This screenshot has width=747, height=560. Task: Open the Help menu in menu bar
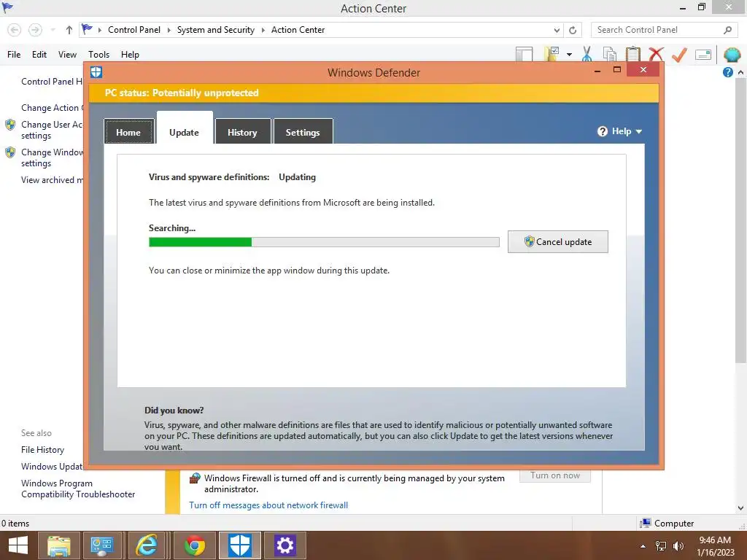click(x=130, y=55)
